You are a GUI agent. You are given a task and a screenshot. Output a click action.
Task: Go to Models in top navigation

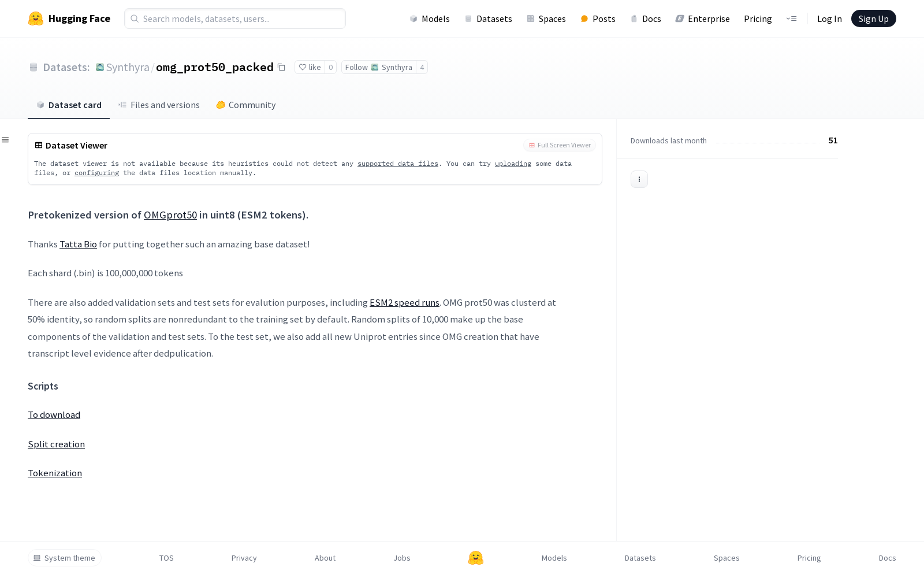[x=430, y=18]
